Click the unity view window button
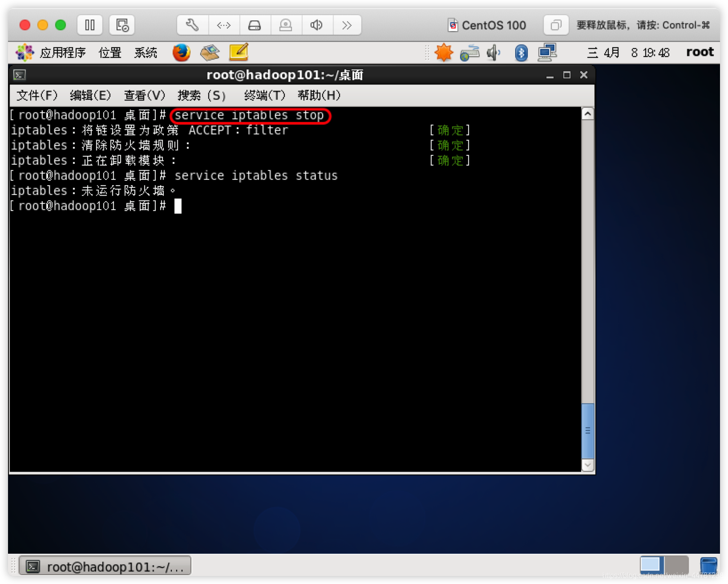Image resolution: width=728 pixels, height=584 pixels. pyautogui.click(x=556, y=25)
